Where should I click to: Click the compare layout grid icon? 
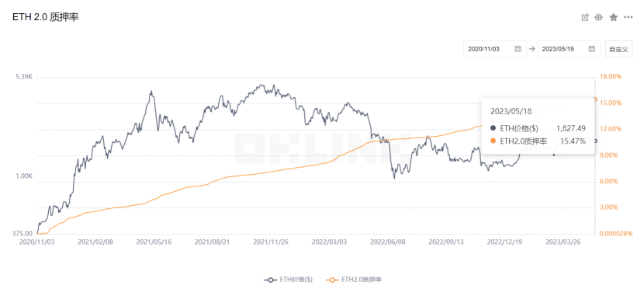coord(599,17)
